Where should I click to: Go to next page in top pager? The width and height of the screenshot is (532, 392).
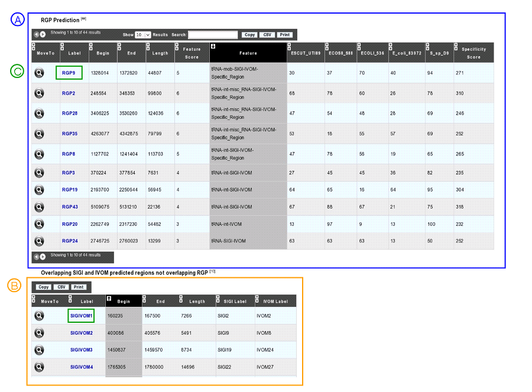click(x=43, y=34)
